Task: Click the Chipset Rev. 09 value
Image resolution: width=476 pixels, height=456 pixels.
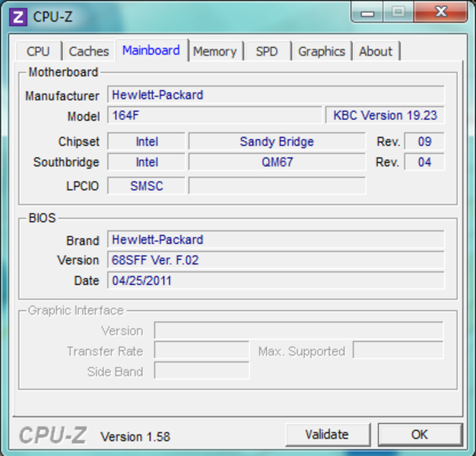Action: pyautogui.click(x=424, y=141)
